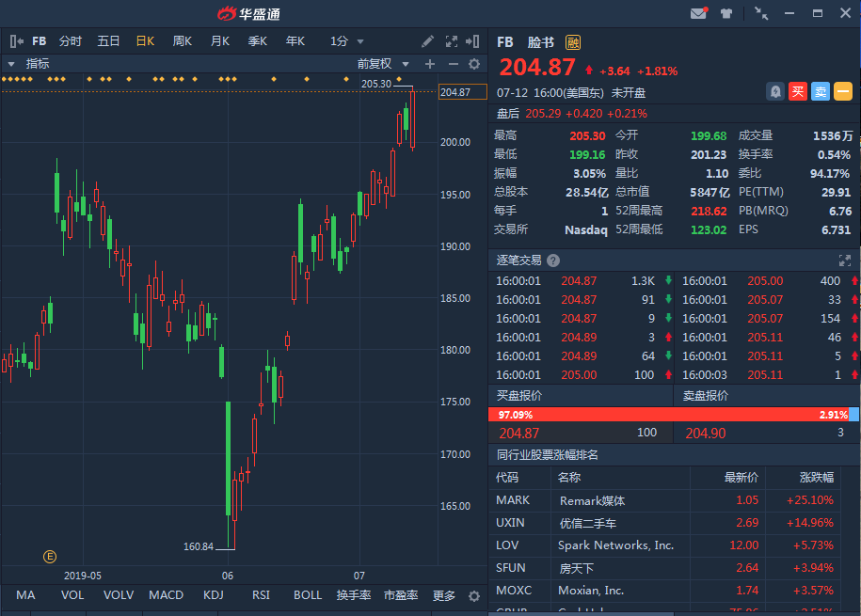Click the shirt skin theme icon

coord(726,13)
